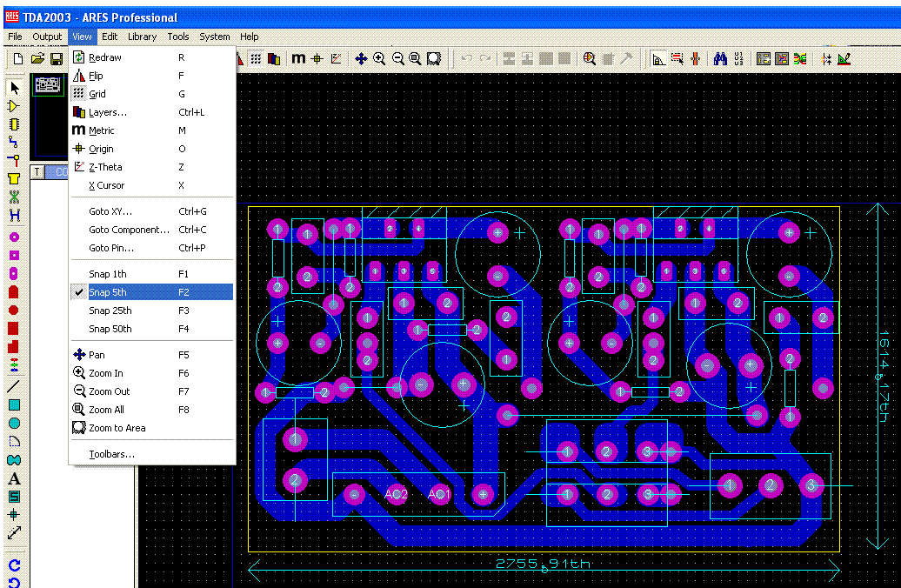The image size is (901, 588).
Task: Open the Toolbars... dialog entry
Action: 111,454
